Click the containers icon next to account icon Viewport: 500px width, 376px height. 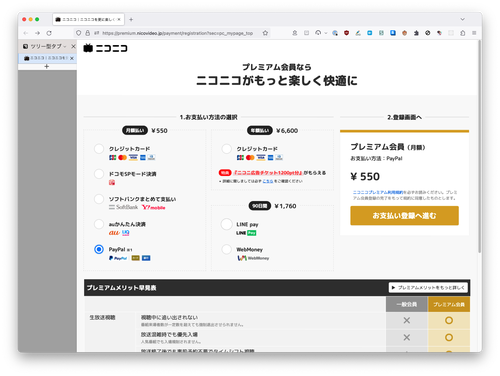click(306, 33)
